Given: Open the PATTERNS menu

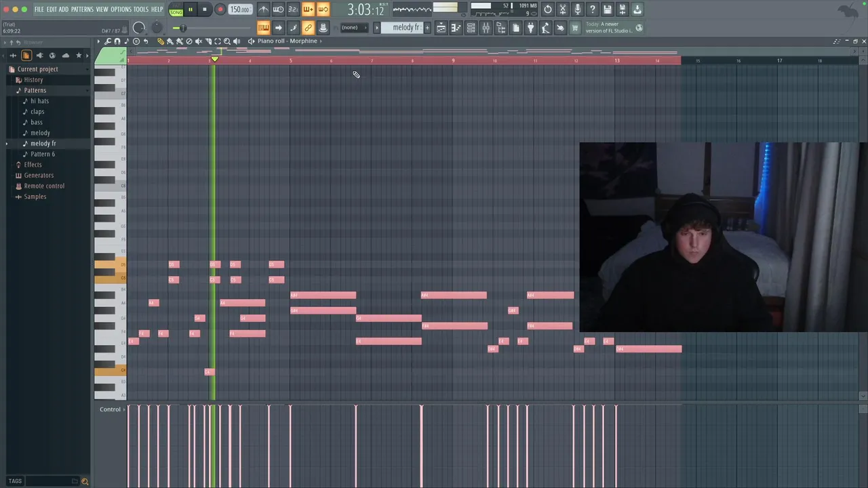Looking at the screenshot, I should click(82, 9).
